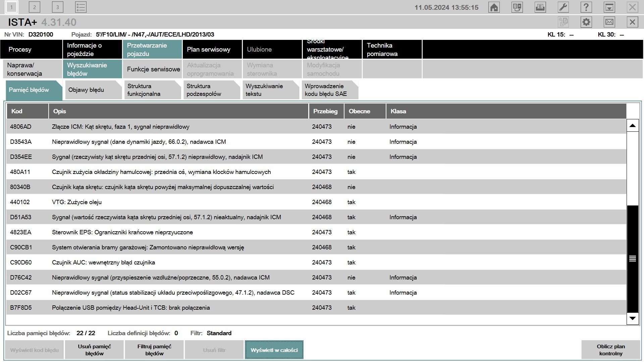Select fault code D354EE row
Viewport: 644px width, 362px height.
pos(316,157)
